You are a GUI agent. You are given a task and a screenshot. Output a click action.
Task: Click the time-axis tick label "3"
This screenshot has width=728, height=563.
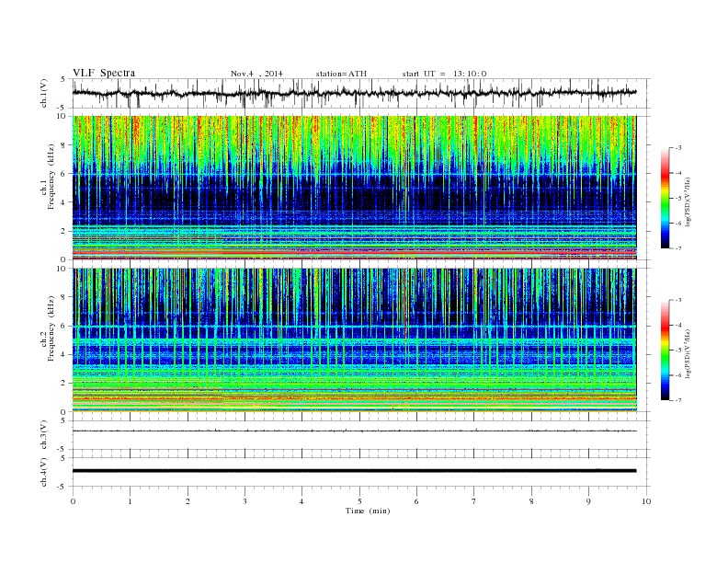click(x=245, y=501)
